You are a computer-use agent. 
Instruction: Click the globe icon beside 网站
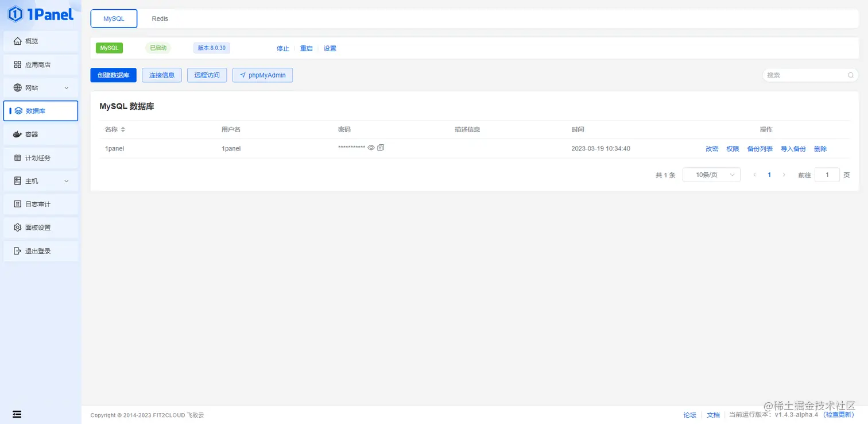[17, 88]
